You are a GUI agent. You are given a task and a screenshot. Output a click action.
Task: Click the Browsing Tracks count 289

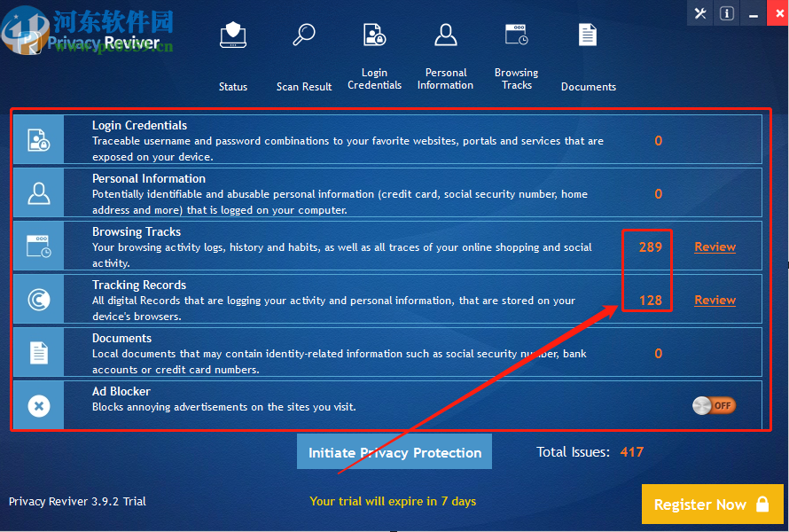click(x=651, y=247)
